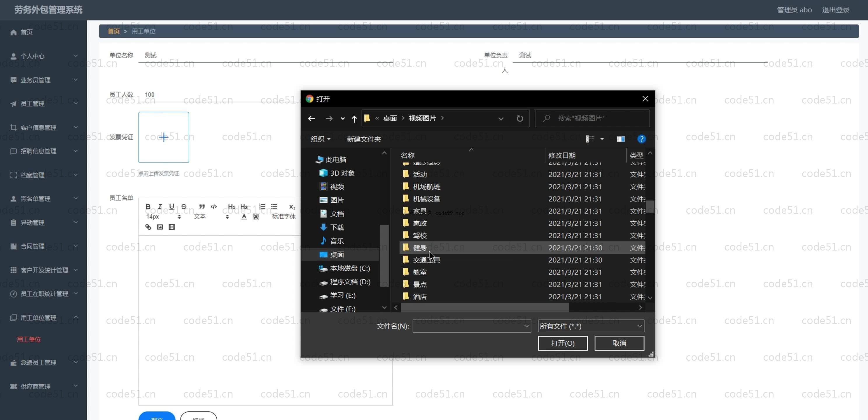Toggle the preview pane in file dialog
The image size is (868, 420).
coord(621,139)
